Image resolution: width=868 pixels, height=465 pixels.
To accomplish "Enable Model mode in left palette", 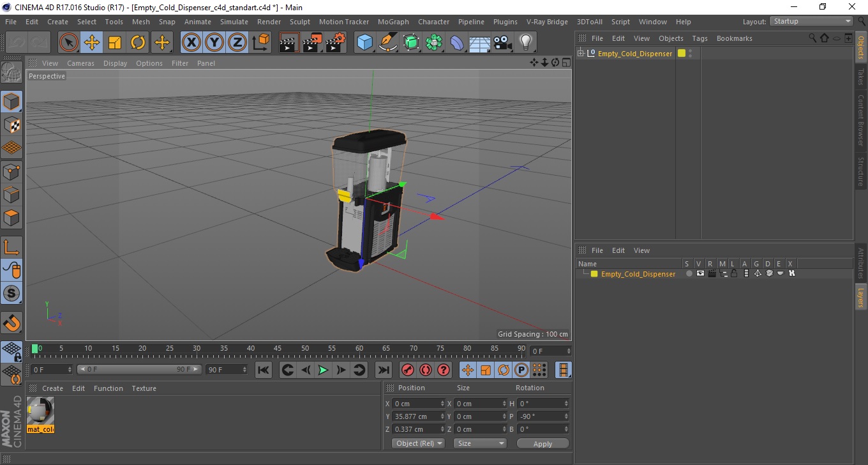I will coord(11,102).
